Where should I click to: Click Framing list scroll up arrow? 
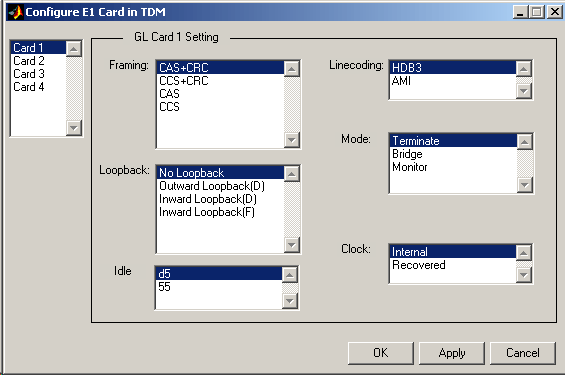point(292,69)
